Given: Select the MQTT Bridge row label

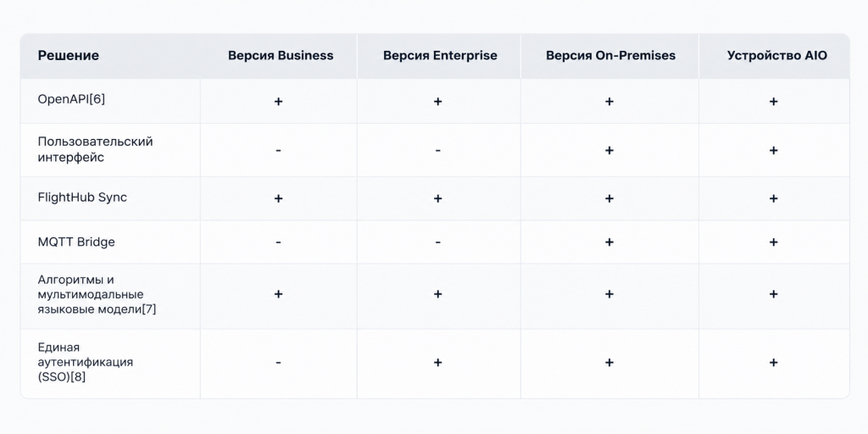Looking at the screenshot, I should pos(76,242).
